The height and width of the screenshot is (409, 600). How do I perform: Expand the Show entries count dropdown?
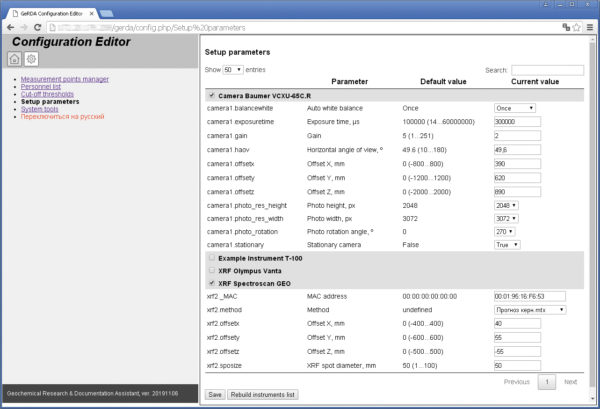[233, 70]
